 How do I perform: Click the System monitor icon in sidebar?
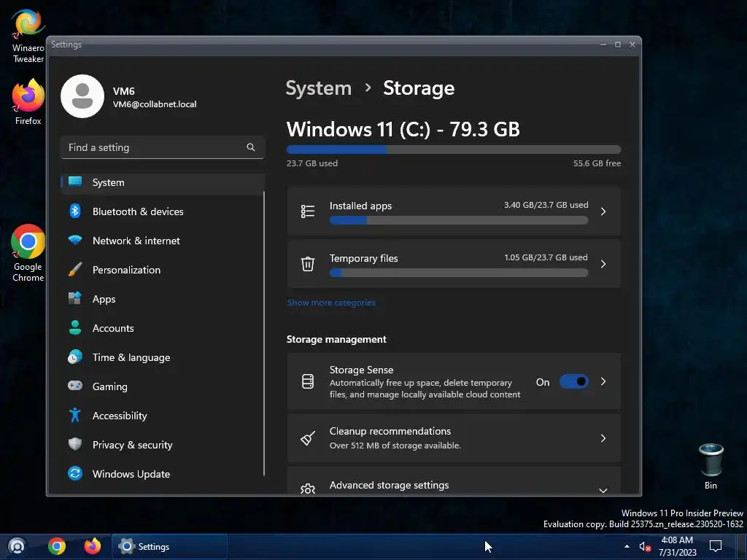pos(75,182)
